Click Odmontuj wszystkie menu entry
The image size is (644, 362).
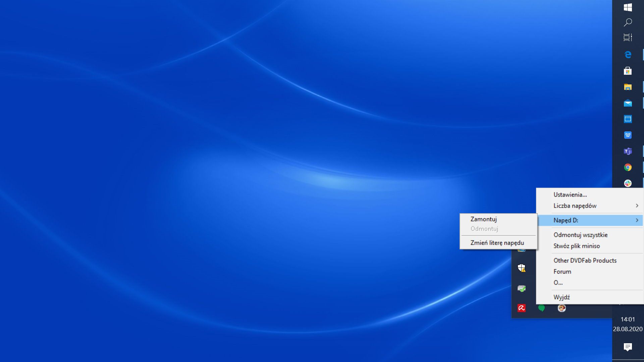(x=580, y=235)
